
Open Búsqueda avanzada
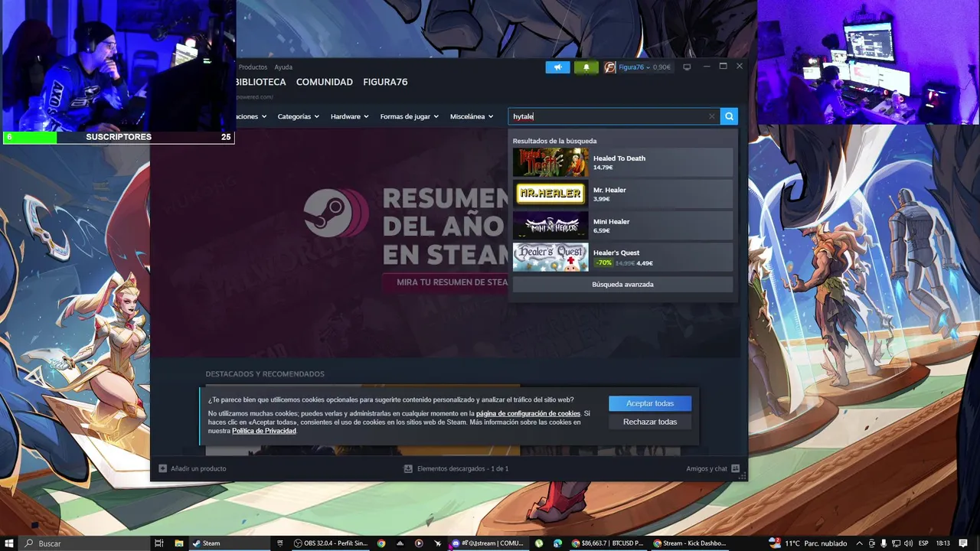(x=622, y=284)
